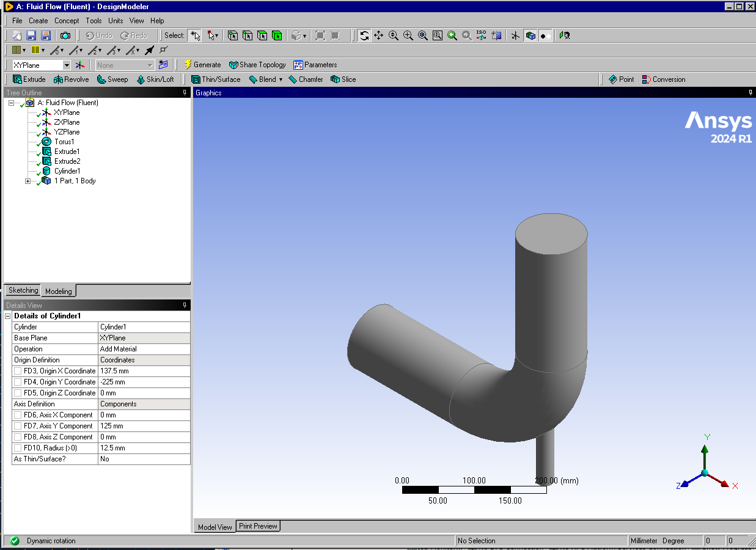The image size is (756, 550).
Task: Activate the Pan view tool
Action: click(379, 35)
